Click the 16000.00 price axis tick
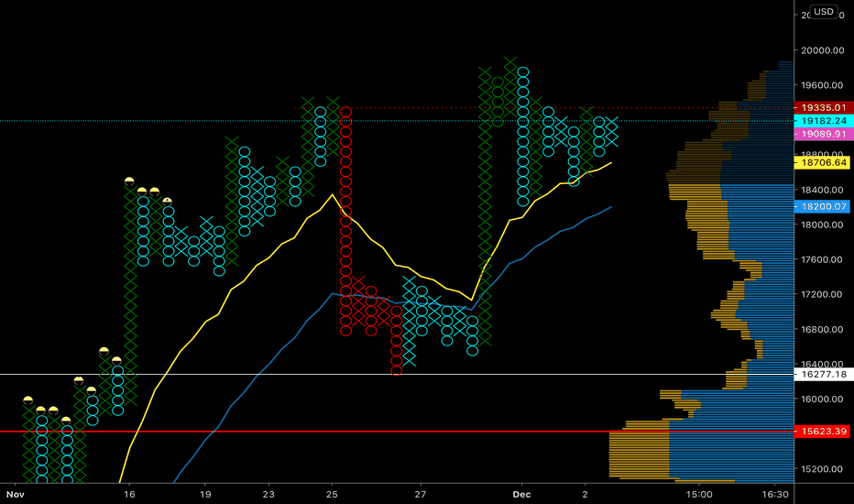854x504 pixels. pos(822,399)
